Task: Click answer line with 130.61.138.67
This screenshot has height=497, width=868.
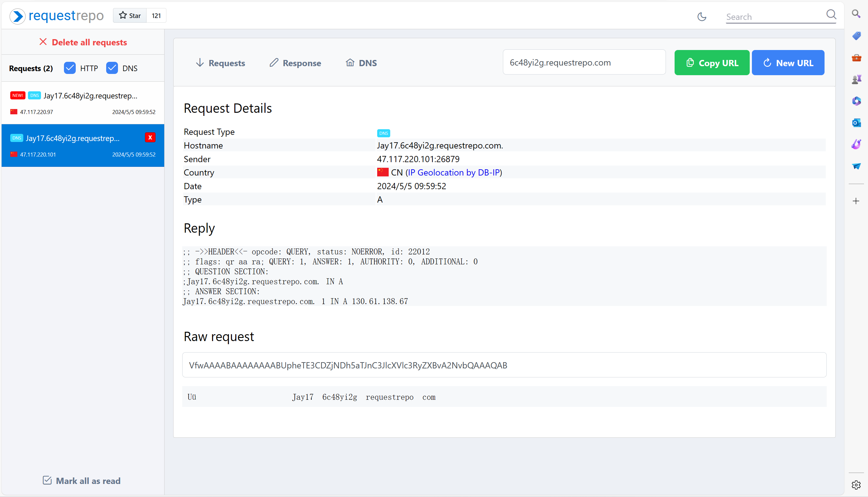Action: click(x=295, y=301)
